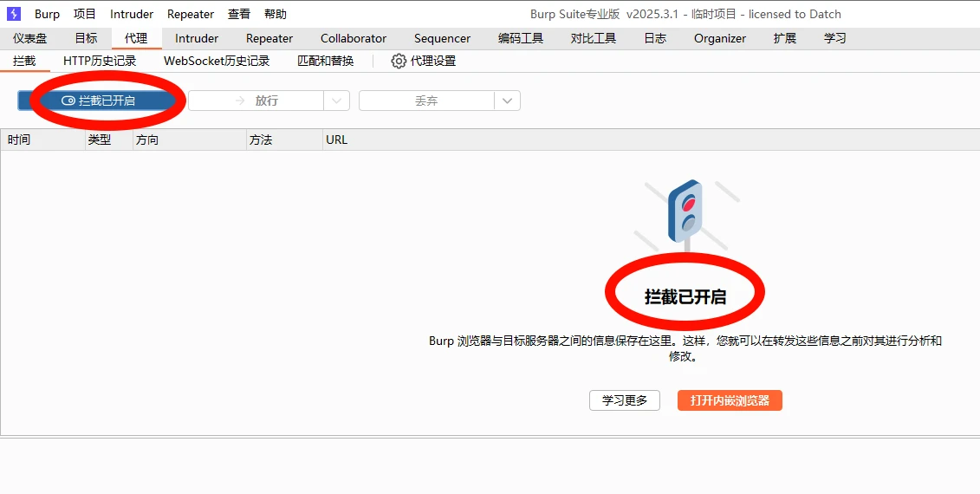Open the 日志 tab
This screenshot has width=980, height=494.
(x=655, y=38)
